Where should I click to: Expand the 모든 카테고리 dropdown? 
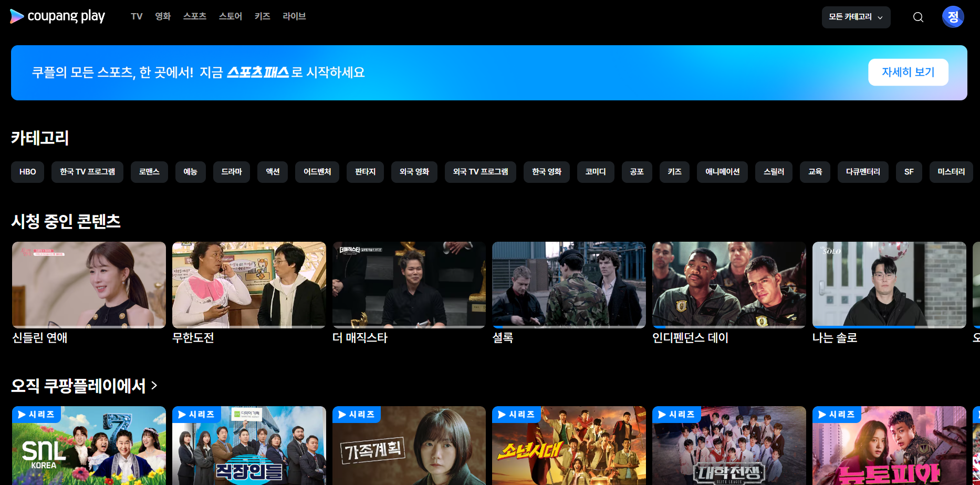pyautogui.click(x=856, y=17)
